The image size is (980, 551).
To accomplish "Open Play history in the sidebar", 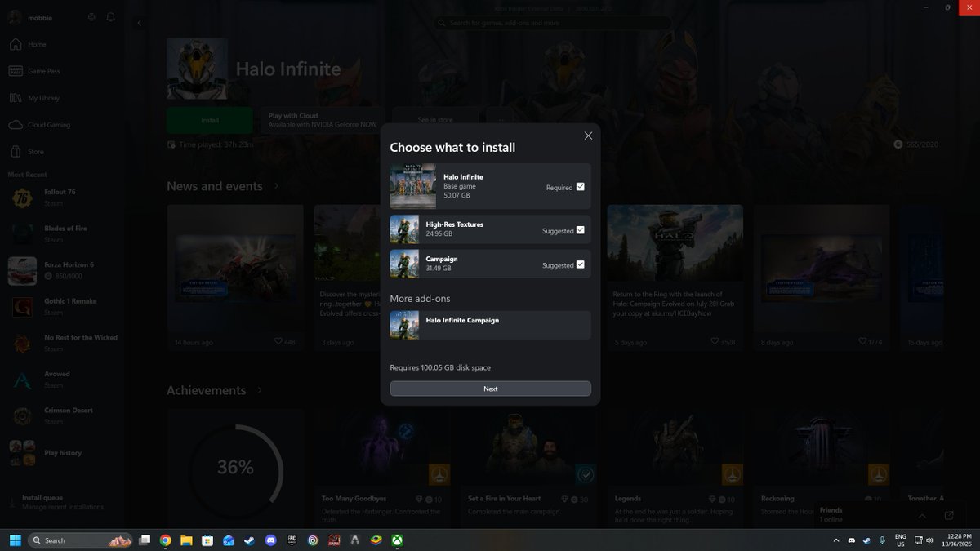I will click(62, 452).
